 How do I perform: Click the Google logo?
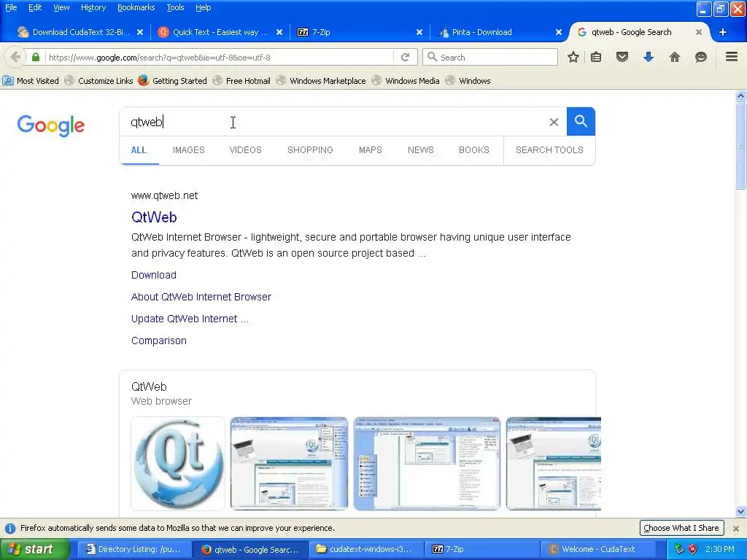(x=51, y=125)
